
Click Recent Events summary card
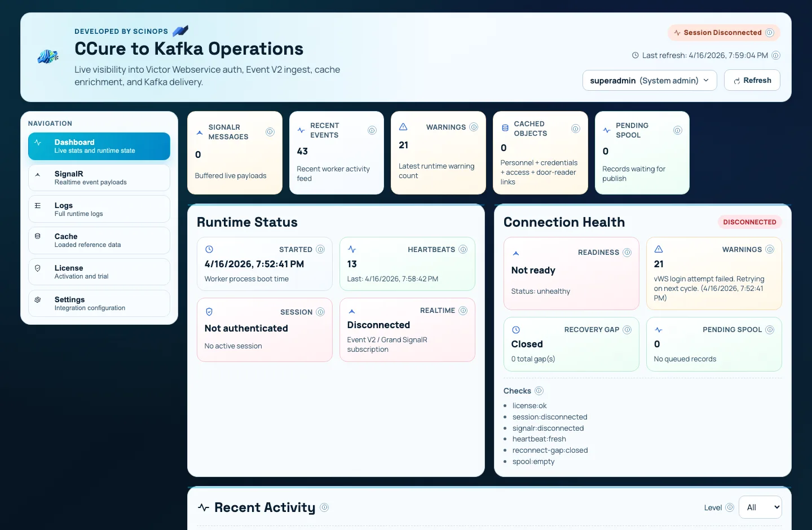pyautogui.click(x=337, y=153)
